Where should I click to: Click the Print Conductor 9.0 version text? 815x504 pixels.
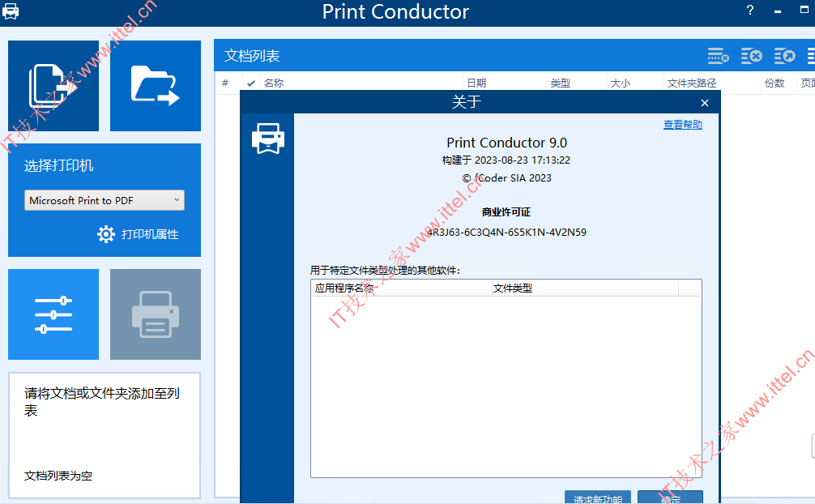(x=507, y=143)
